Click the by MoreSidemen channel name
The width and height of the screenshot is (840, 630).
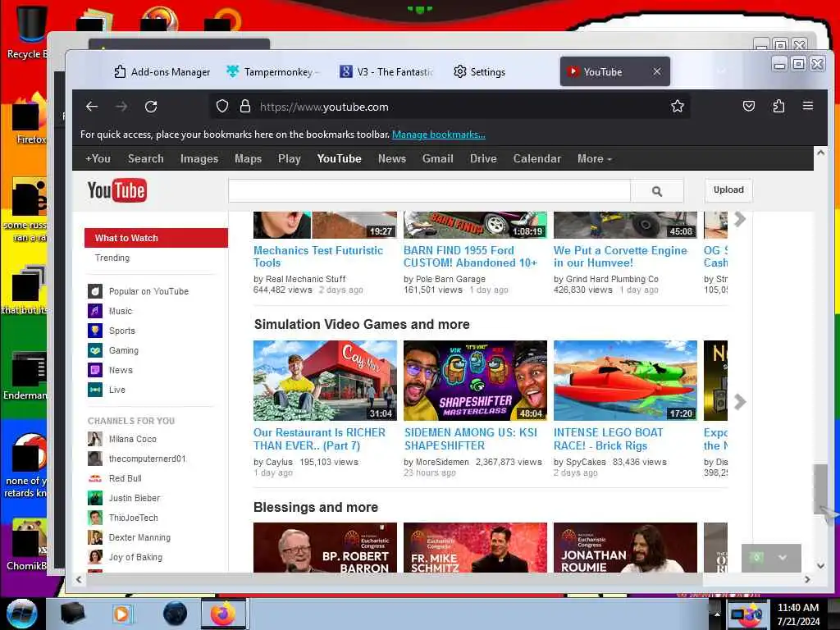[x=436, y=462]
